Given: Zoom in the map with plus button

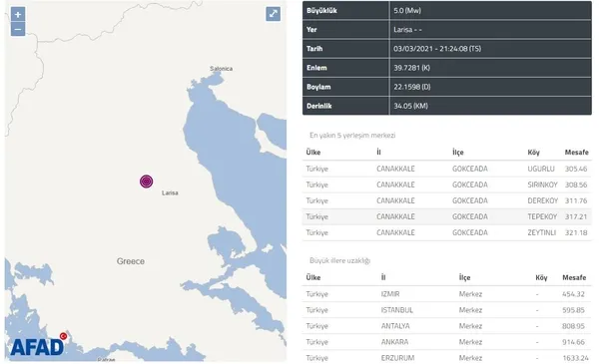Looking at the screenshot, I should (x=18, y=15).
